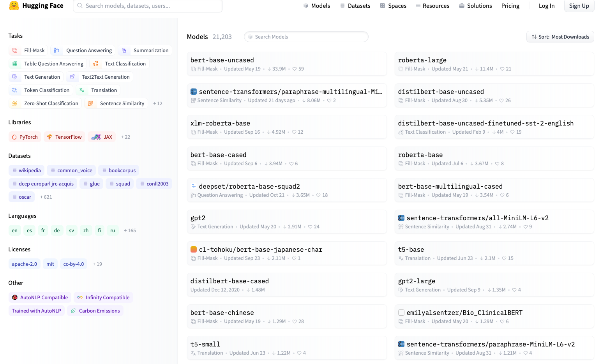Click the Translation task icon
Screen dimensions: 609x364
tap(82, 90)
